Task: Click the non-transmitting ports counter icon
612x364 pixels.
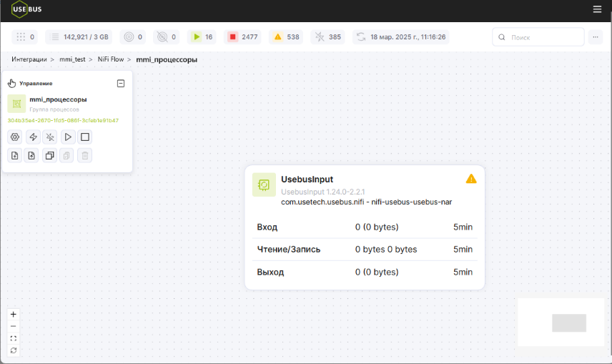Action: pos(162,37)
